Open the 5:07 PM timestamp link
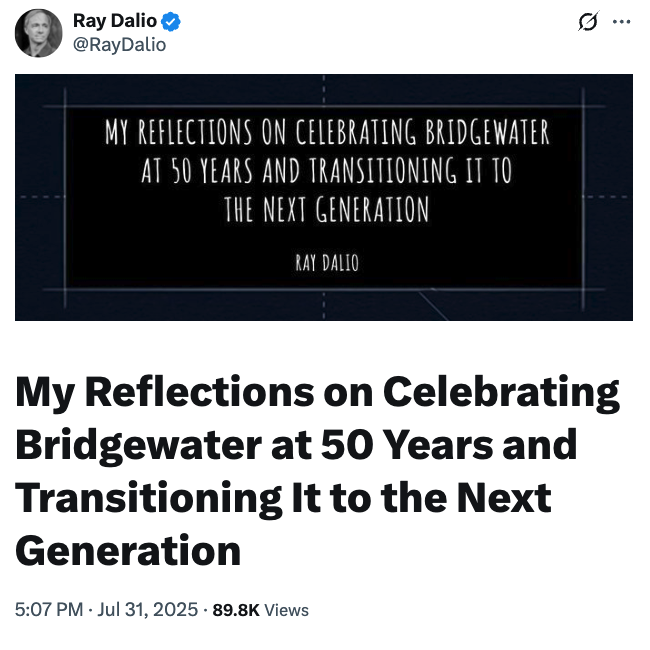Image resolution: width=650 pixels, height=650 pixels. click(49, 609)
